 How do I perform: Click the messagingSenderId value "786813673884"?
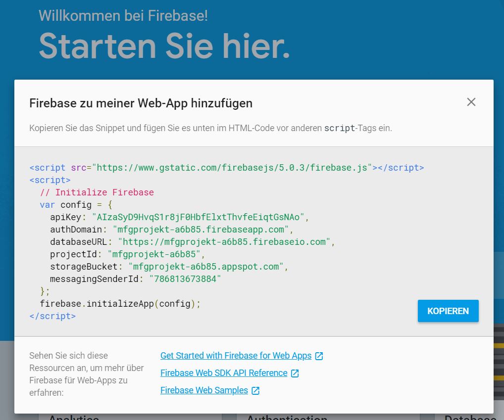(x=185, y=279)
